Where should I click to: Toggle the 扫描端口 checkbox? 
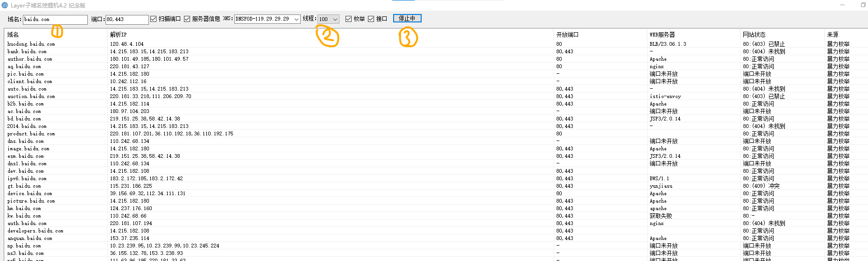pyautogui.click(x=153, y=19)
